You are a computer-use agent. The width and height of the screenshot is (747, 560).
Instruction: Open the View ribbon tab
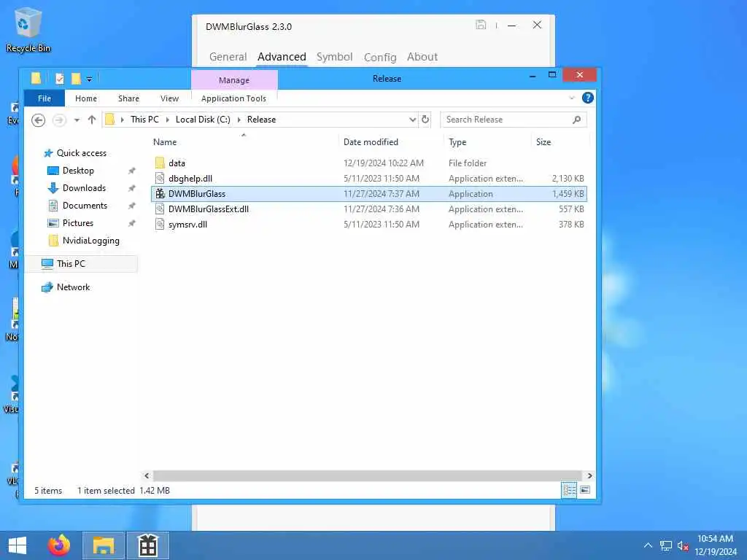pos(169,98)
